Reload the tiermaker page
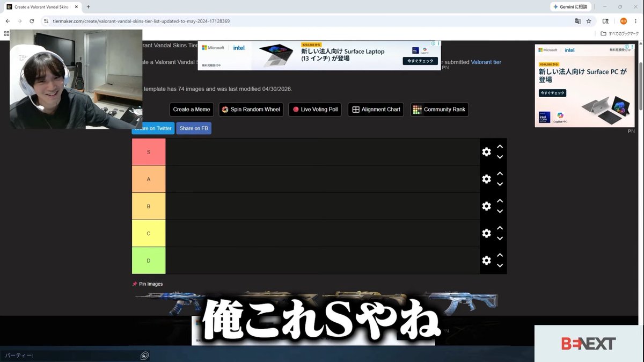 click(32, 21)
